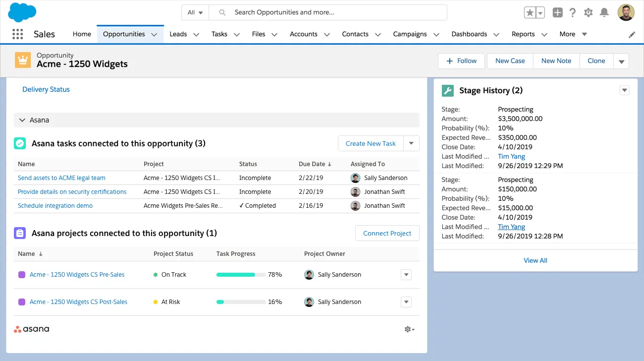Open Salesforce Help with the question mark icon

click(x=572, y=12)
